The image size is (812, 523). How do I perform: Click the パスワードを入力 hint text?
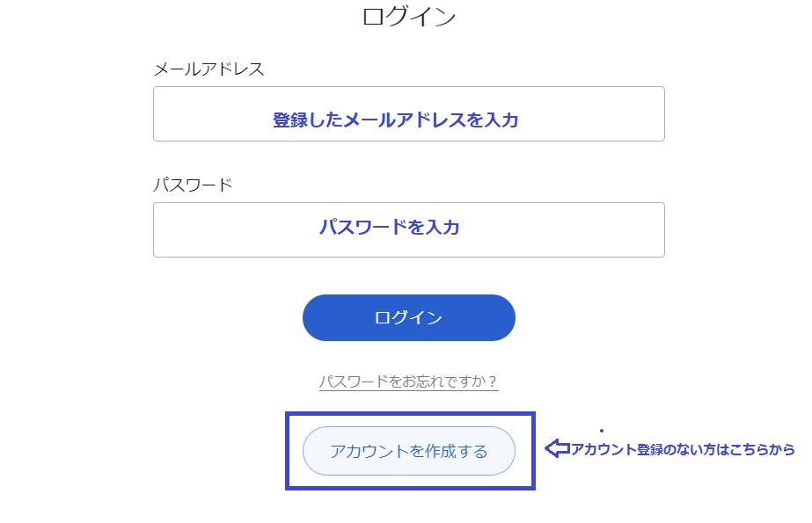pyautogui.click(x=389, y=227)
